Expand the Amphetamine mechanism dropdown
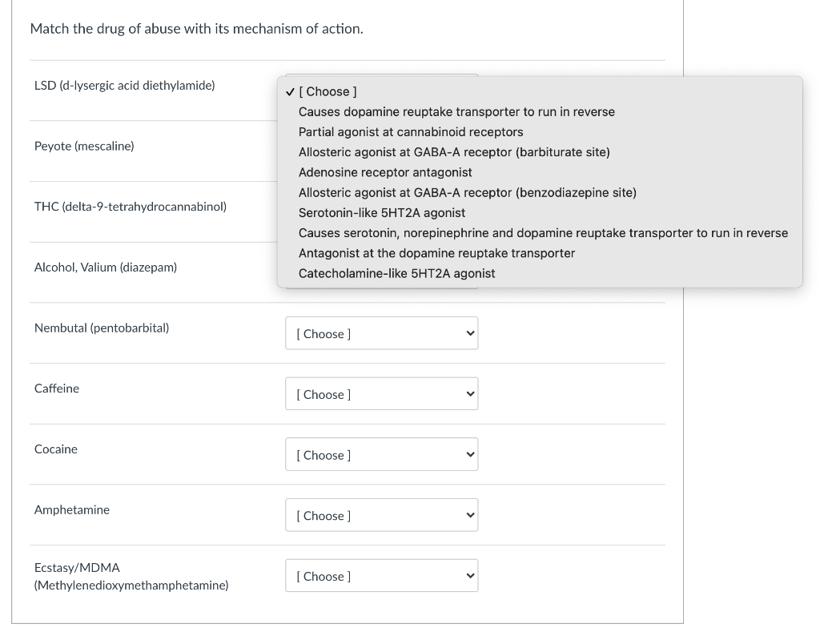The height and width of the screenshot is (644, 820). click(381, 516)
